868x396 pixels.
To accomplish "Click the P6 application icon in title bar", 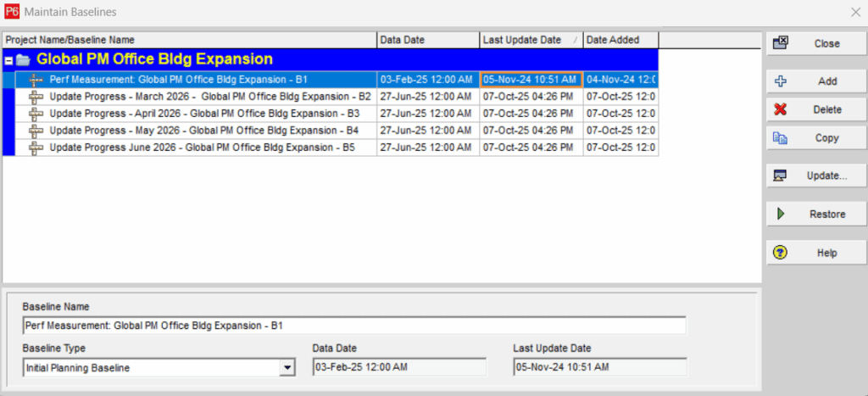I will (11, 12).
